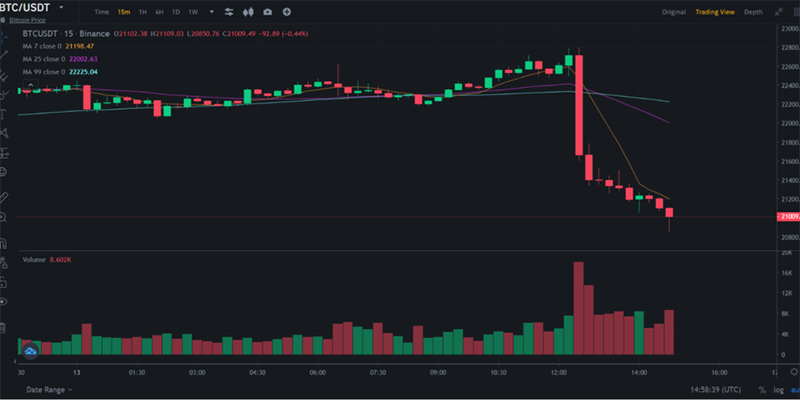800x400 pixels.
Task: Select the ruler measure tool in sidebar
Action: click(x=5, y=197)
